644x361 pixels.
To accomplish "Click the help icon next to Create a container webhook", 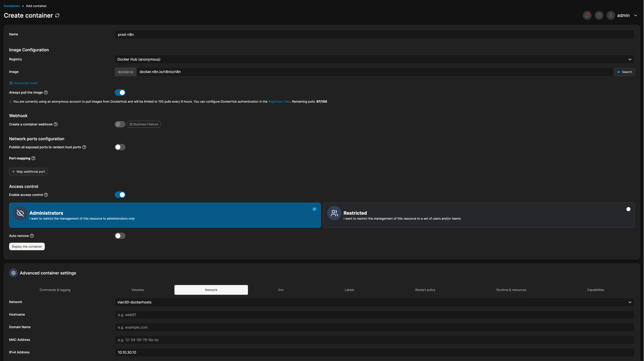I will point(56,124).
